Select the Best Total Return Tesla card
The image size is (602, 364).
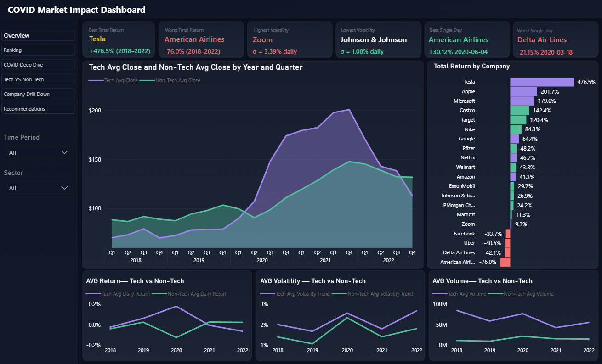click(119, 40)
